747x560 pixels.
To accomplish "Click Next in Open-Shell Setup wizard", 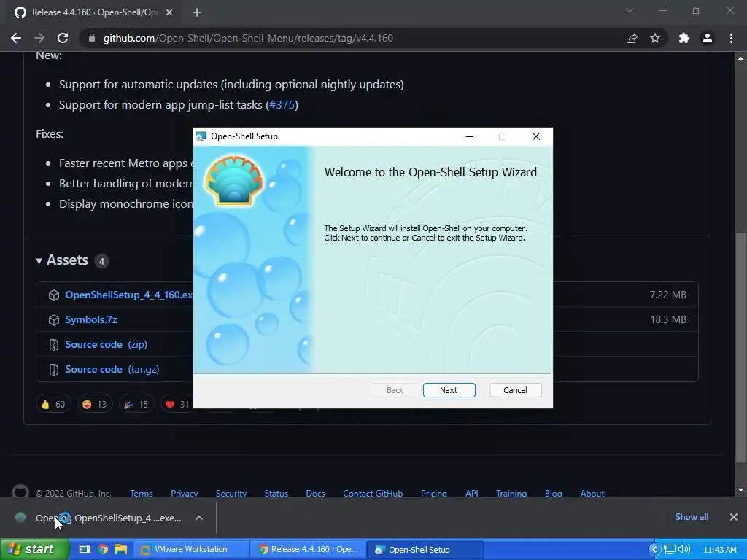I will (x=449, y=390).
